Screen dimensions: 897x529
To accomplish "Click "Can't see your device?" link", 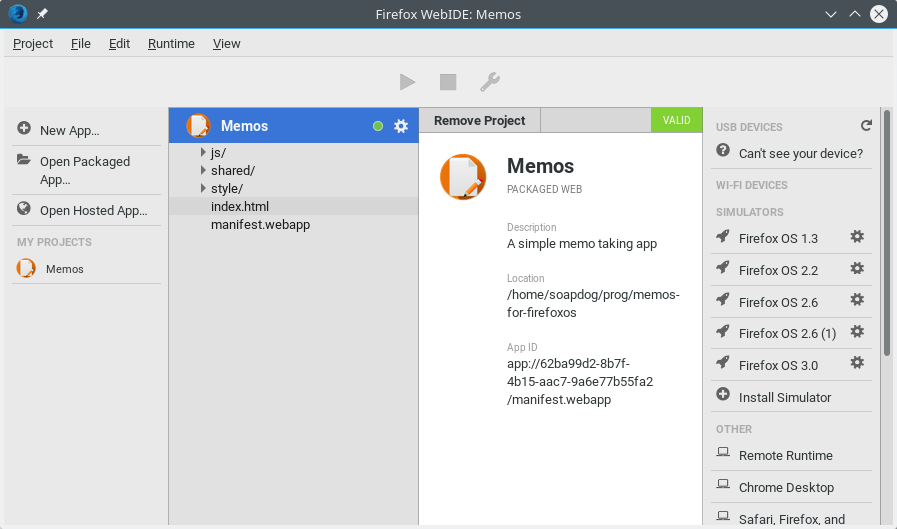I will [x=800, y=153].
